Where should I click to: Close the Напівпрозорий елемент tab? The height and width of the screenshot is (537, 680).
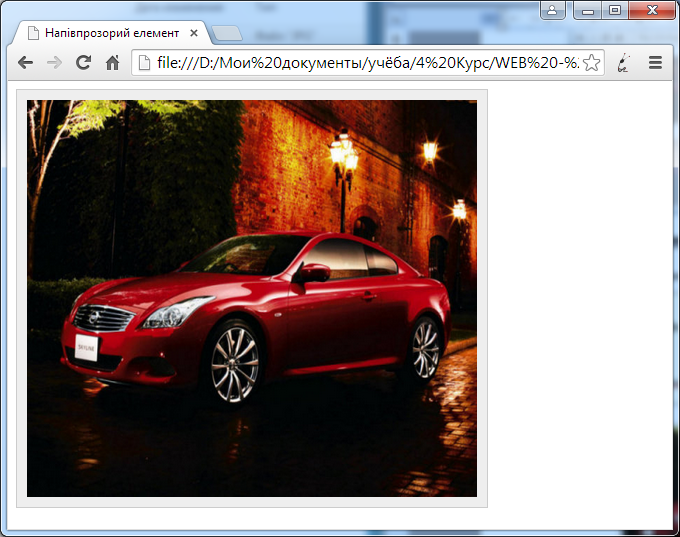(194, 33)
